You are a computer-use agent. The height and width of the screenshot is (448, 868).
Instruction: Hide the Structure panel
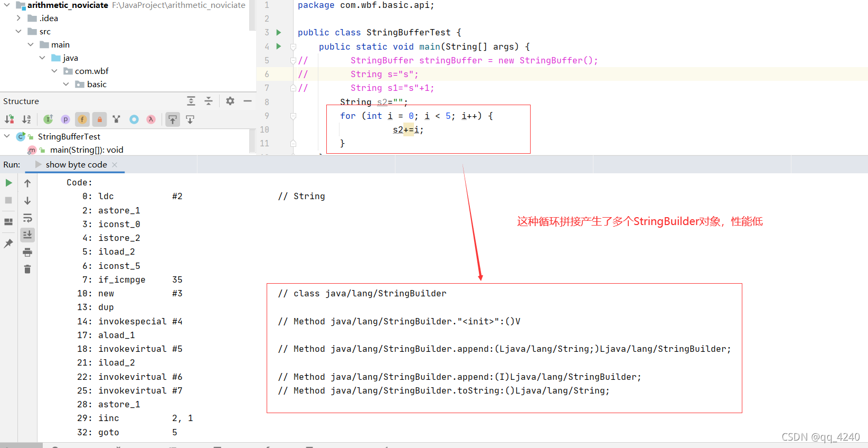[x=247, y=101]
